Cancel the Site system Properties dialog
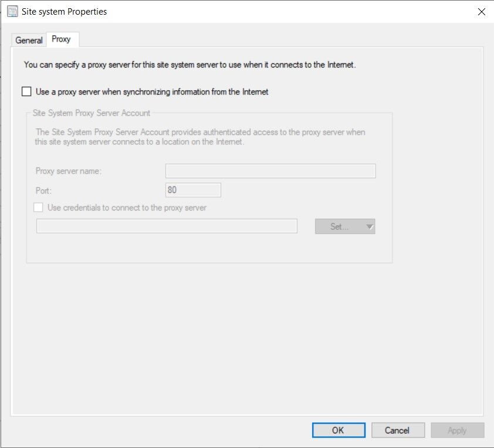The width and height of the screenshot is (494, 448). click(398, 430)
